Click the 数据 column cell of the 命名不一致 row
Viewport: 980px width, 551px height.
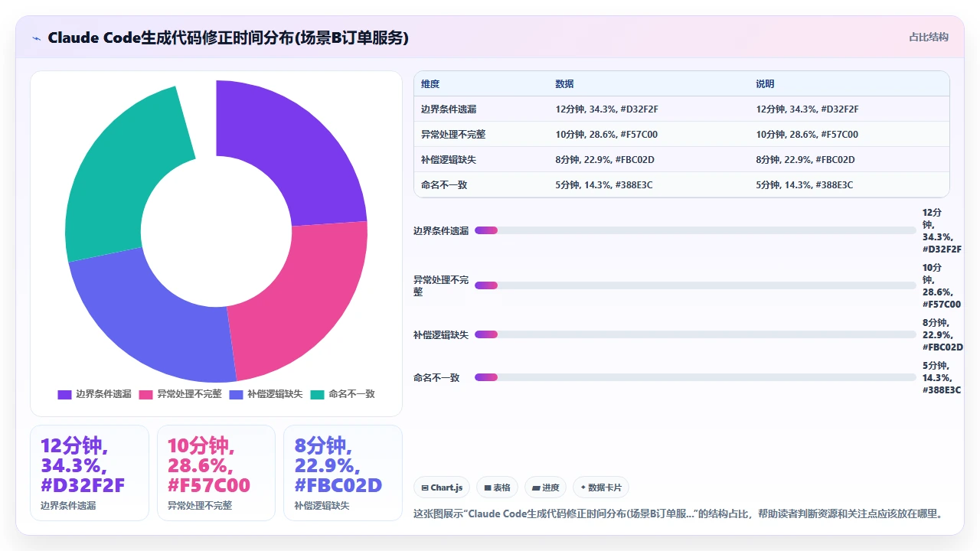[648, 185]
